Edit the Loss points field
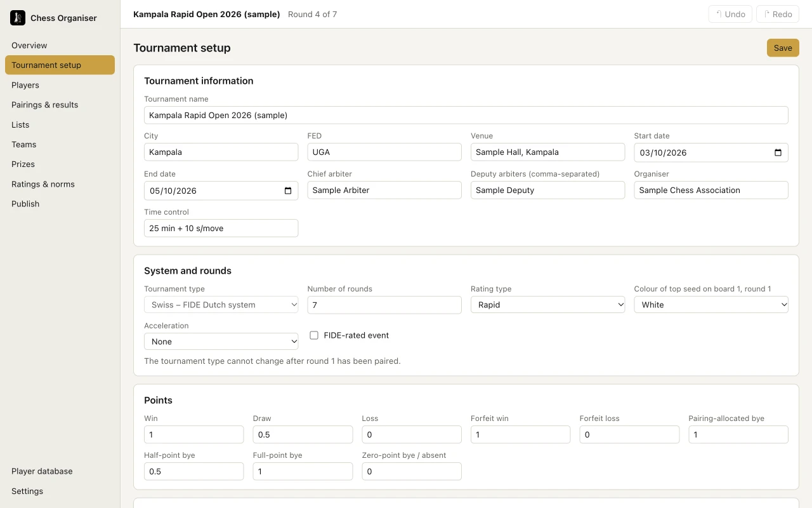The width and height of the screenshot is (812, 508). (x=412, y=434)
